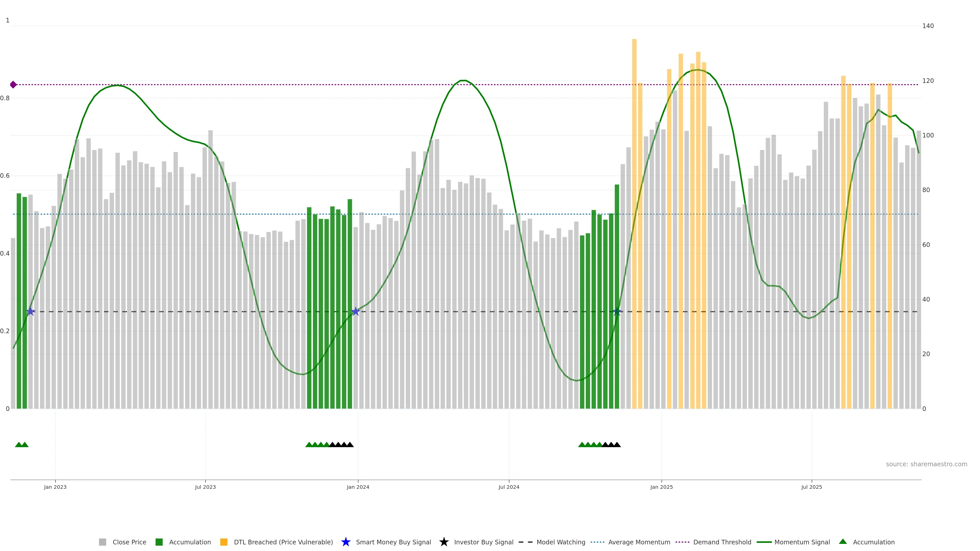Click the purple diamond on Demand Threshold line
The image size is (980, 551).
(x=13, y=84)
